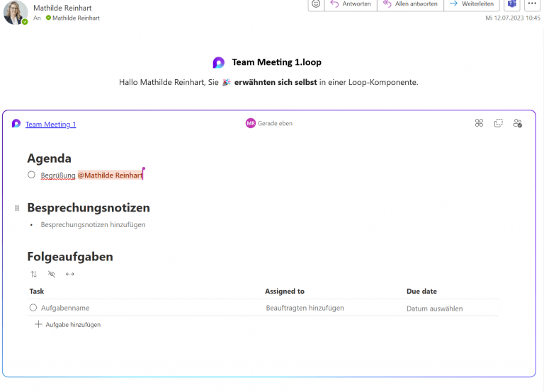The image size is (544, 392).
Task: Click recipient Mathilde Reinhart in An line
Action: click(76, 18)
